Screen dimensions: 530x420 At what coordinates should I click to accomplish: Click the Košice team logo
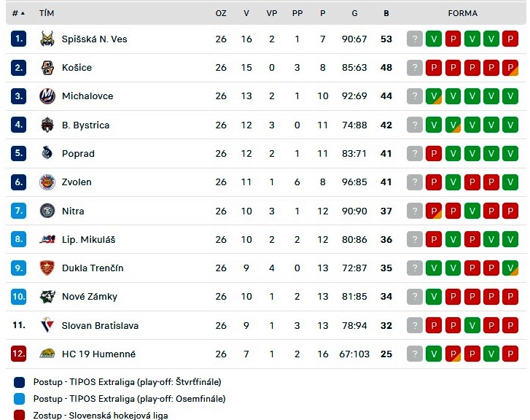47,68
